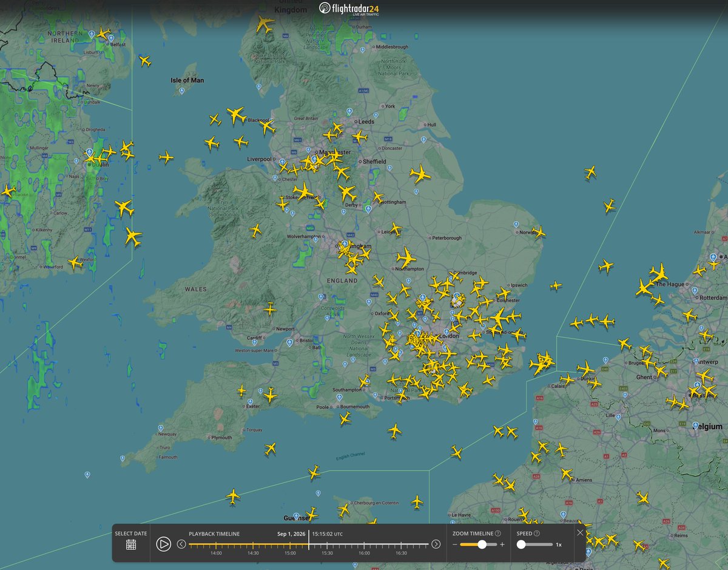The width and height of the screenshot is (728, 570).
Task: Click the airport pin on Isle of Man
Action: (x=183, y=91)
